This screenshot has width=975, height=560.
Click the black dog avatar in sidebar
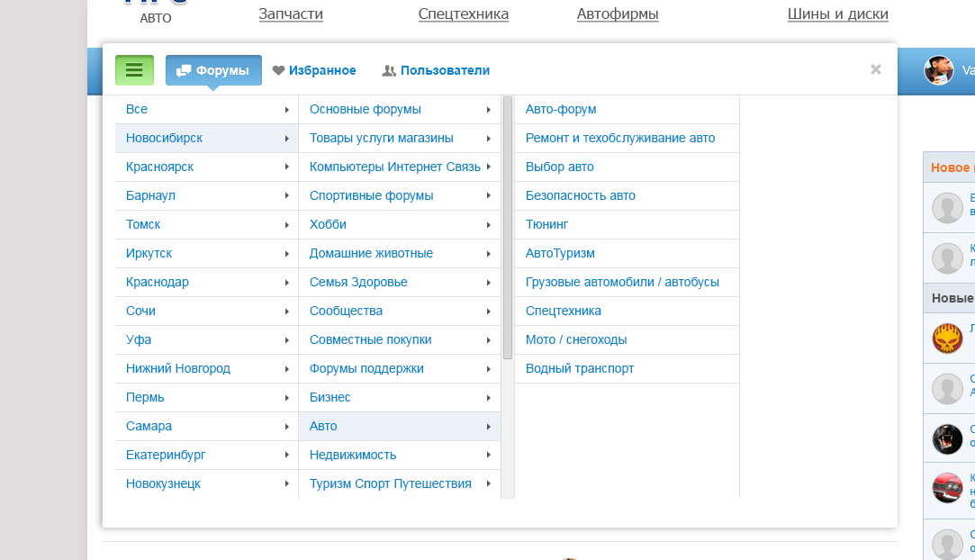(947, 438)
